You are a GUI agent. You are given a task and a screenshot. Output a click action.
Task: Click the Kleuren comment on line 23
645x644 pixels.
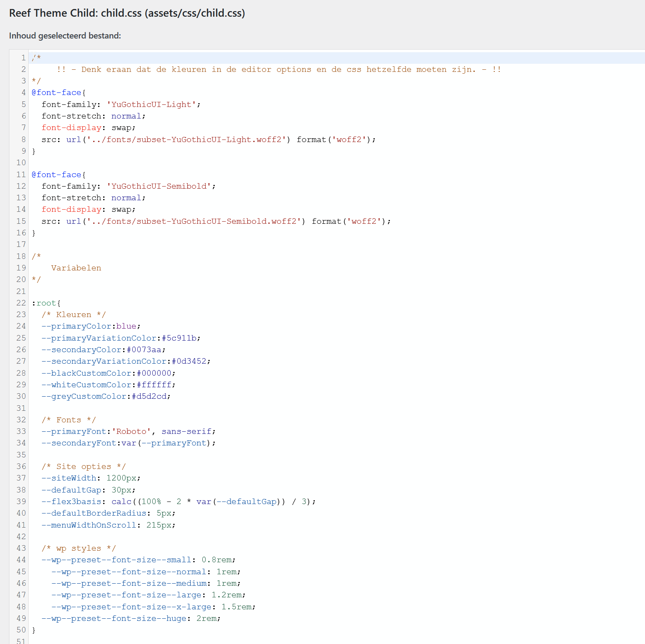pyautogui.click(x=73, y=315)
